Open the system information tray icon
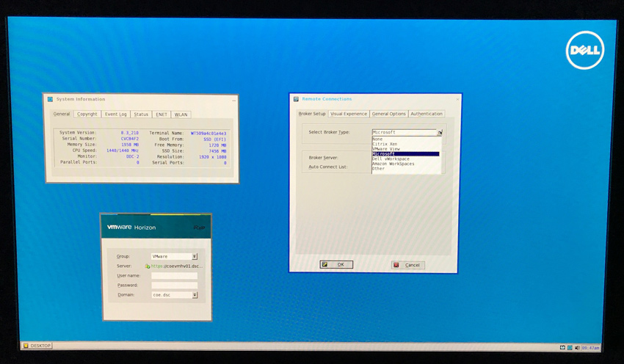 [x=570, y=347]
